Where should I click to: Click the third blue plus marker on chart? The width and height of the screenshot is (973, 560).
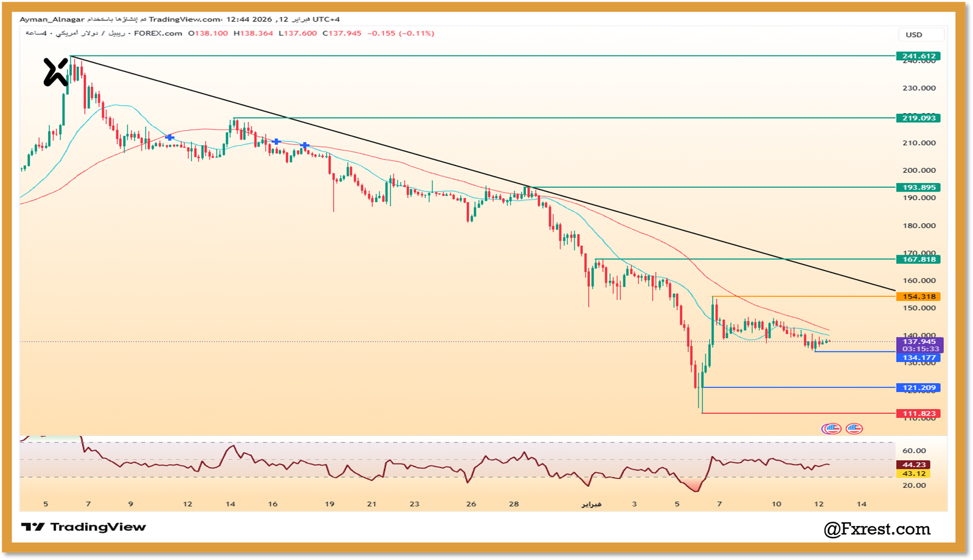click(304, 144)
